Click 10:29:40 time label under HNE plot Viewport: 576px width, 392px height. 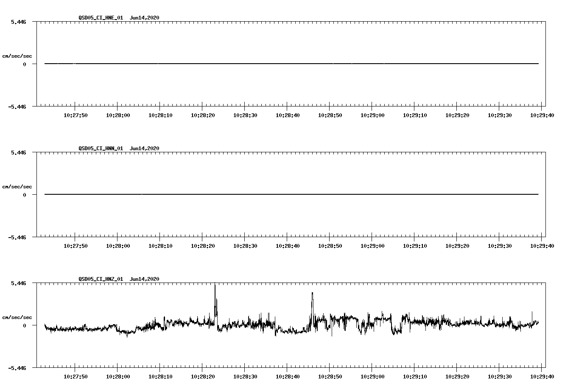(x=542, y=115)
